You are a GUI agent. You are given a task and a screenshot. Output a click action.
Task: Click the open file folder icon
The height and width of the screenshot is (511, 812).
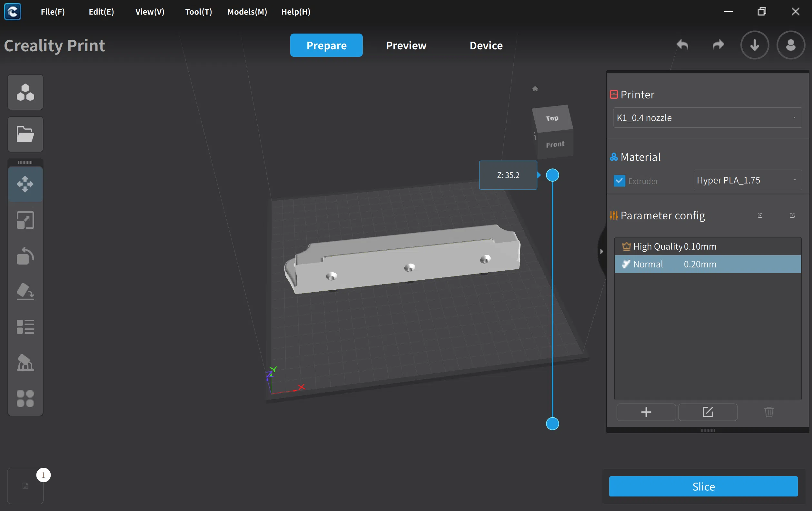point(25,134)
